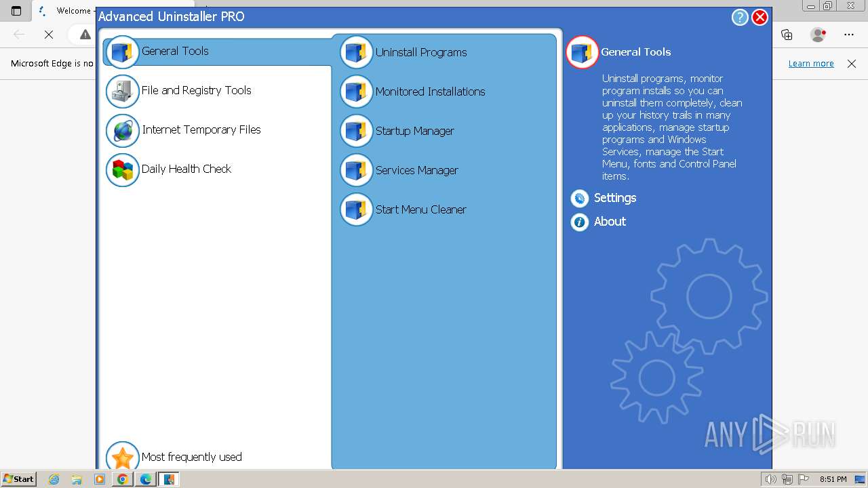Open network tray icon
868x488 pixels.
[x=787, y=479]
